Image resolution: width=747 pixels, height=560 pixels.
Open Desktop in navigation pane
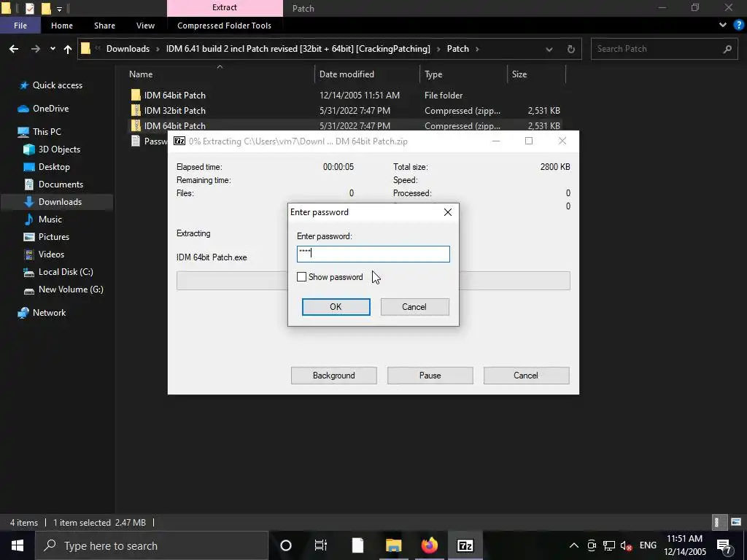tap(54, 167)
